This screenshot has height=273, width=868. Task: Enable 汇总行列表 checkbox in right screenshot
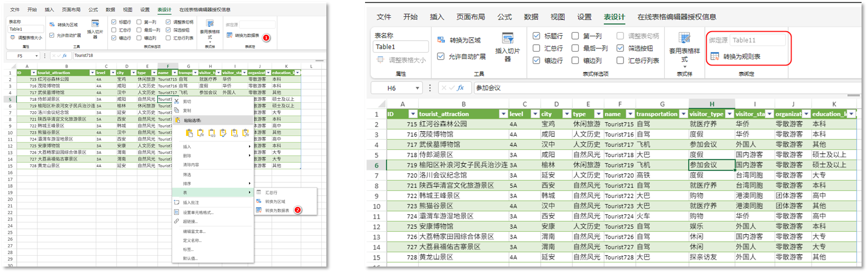(x=620, y=61)
